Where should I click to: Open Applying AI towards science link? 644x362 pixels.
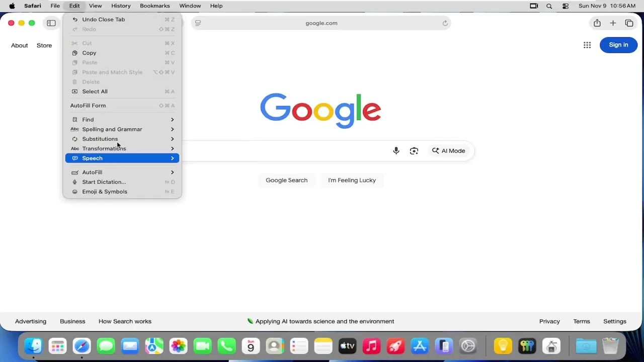tap(320, 321)
